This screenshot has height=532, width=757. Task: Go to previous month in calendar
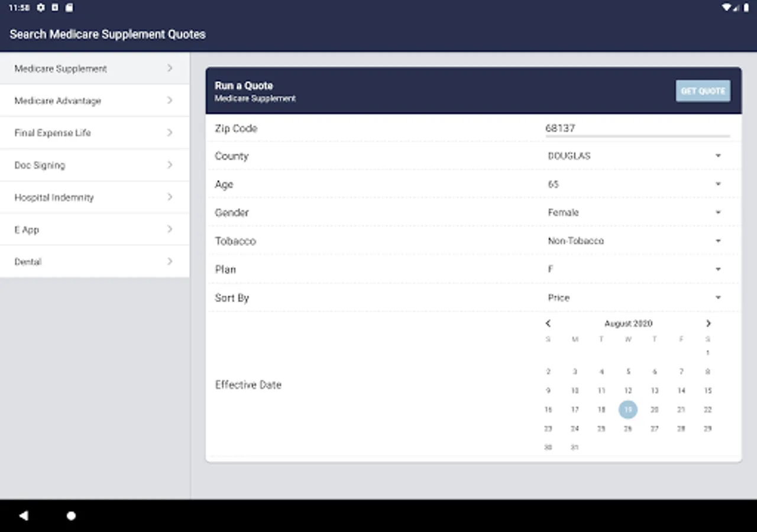(548, 323)
